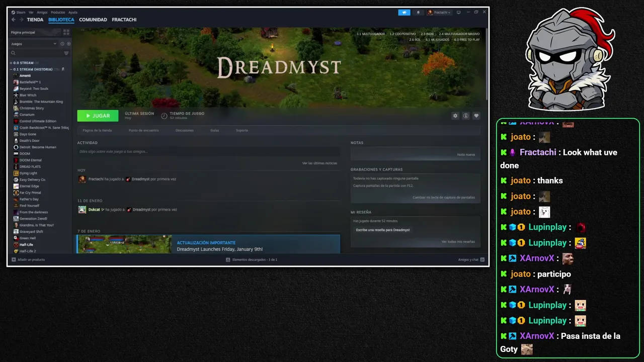Open the Soporte tab

[242, 130]
